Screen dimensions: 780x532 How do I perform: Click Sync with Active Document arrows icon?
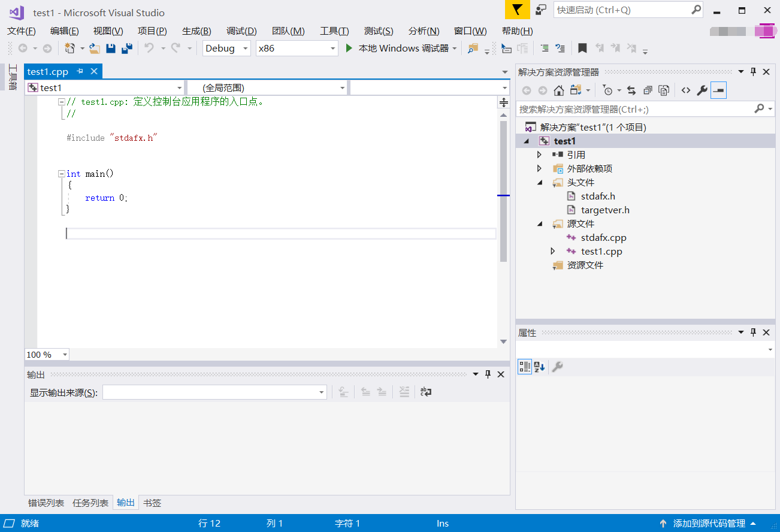pos(631,90)
